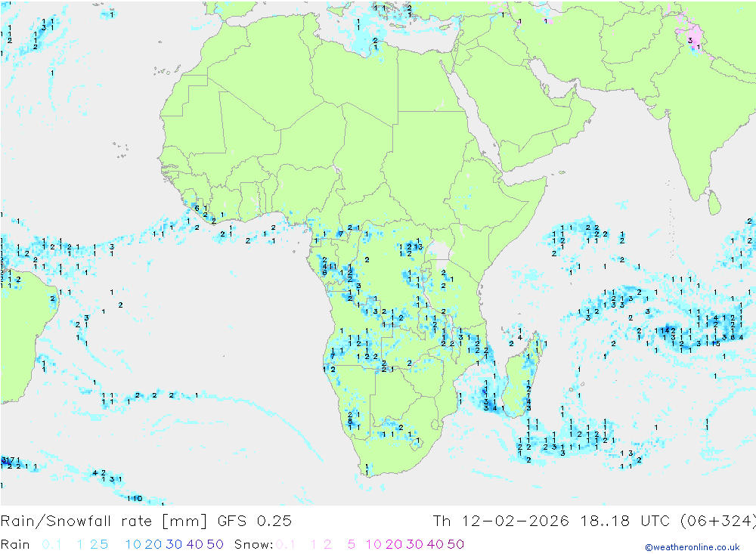Click the rain legend value 50

[x=215, y=544]
